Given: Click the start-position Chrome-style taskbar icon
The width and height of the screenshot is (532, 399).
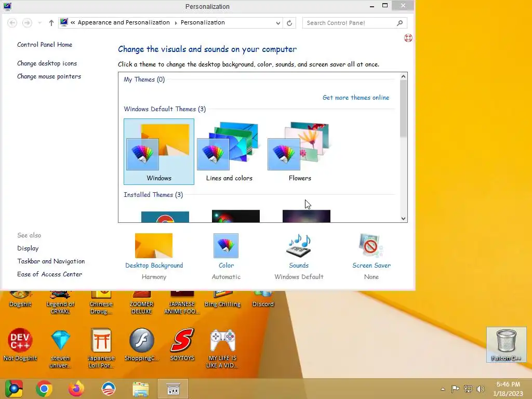Looking at the screenshot, I should (x=14, y=389).
